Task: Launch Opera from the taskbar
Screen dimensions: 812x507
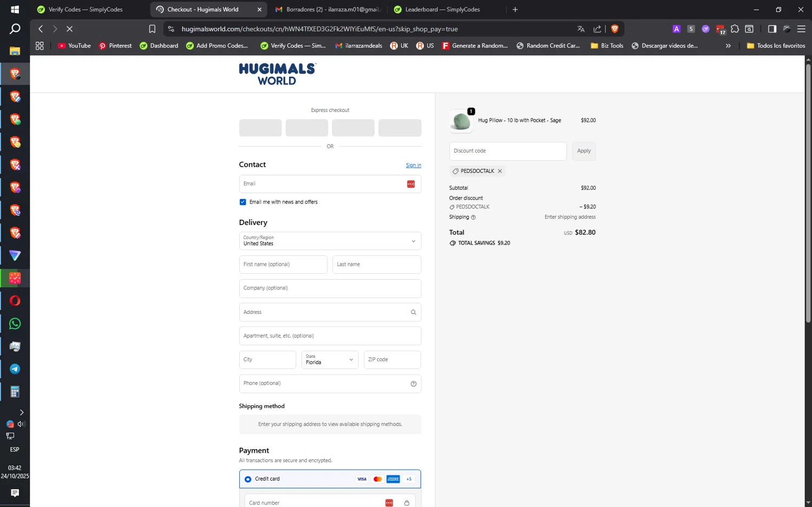Action: 15,301
